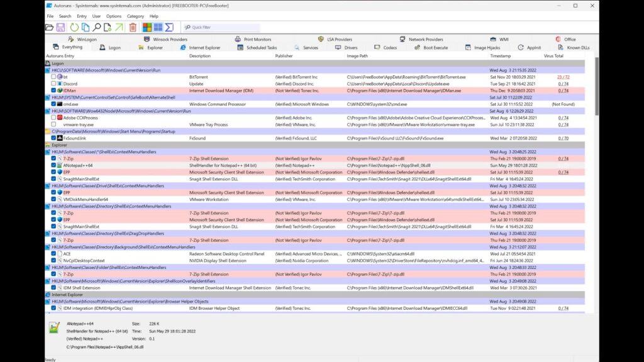Click the Sigma toolbar icon
Image resolution: width=644 pixels, height=362 pixels.
pyautogui.click(x=169, y=28)
